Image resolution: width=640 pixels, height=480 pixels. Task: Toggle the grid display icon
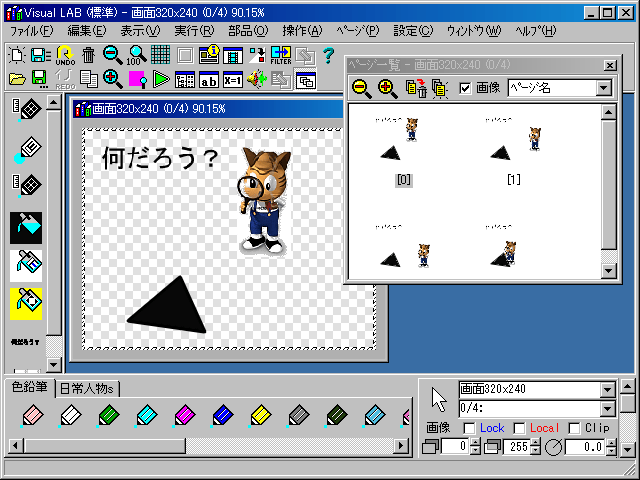tap(160, 55)
